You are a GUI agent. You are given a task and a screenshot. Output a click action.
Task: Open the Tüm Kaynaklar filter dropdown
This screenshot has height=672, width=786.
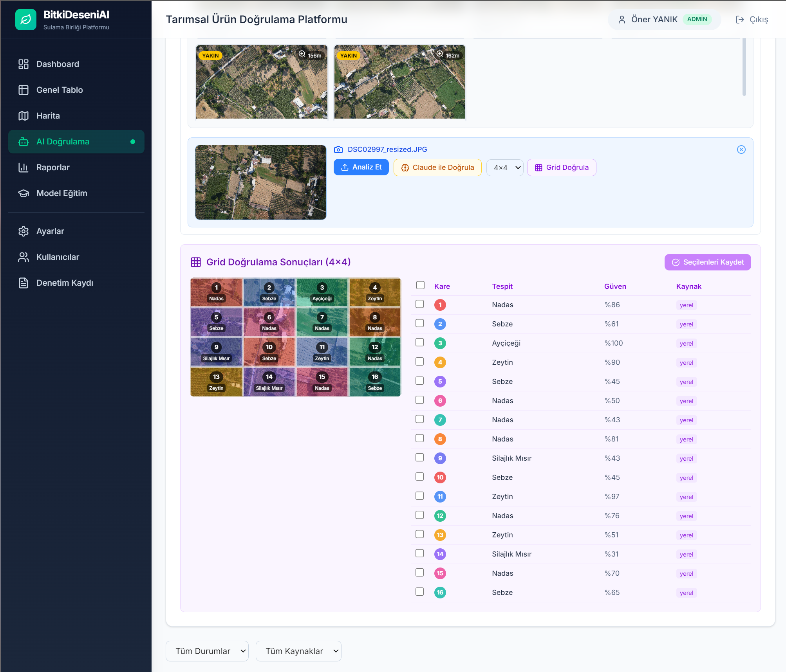click(x=298, y=651)
